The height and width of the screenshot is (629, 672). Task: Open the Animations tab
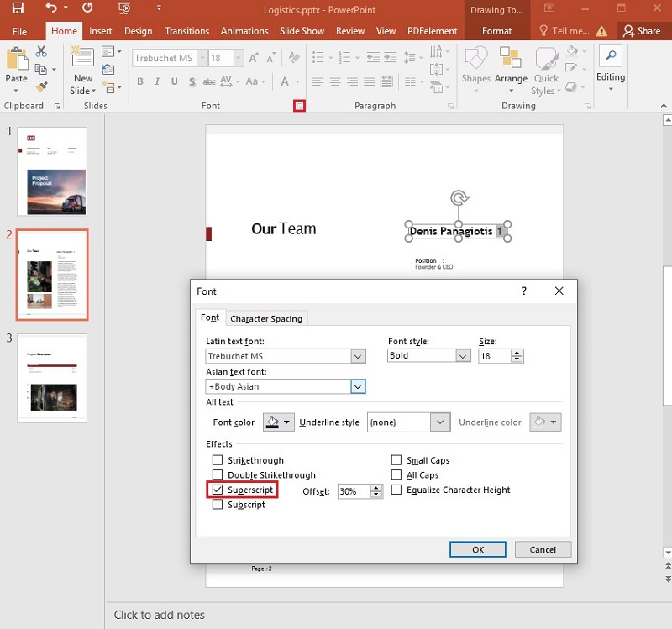[244, 31]
